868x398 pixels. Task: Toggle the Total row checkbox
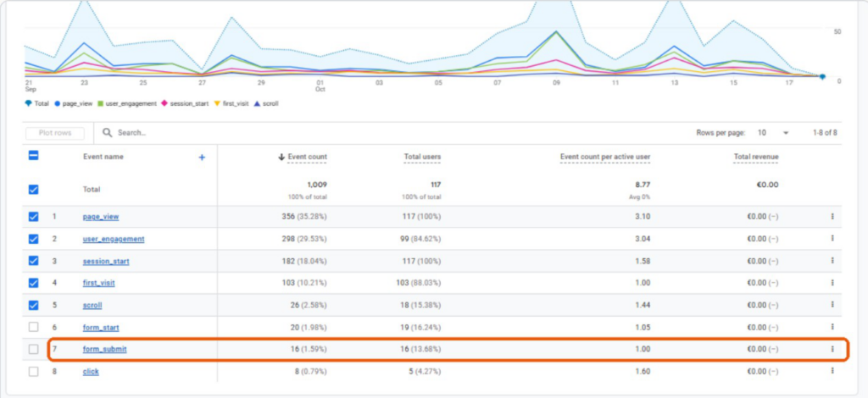click(34, 189)
